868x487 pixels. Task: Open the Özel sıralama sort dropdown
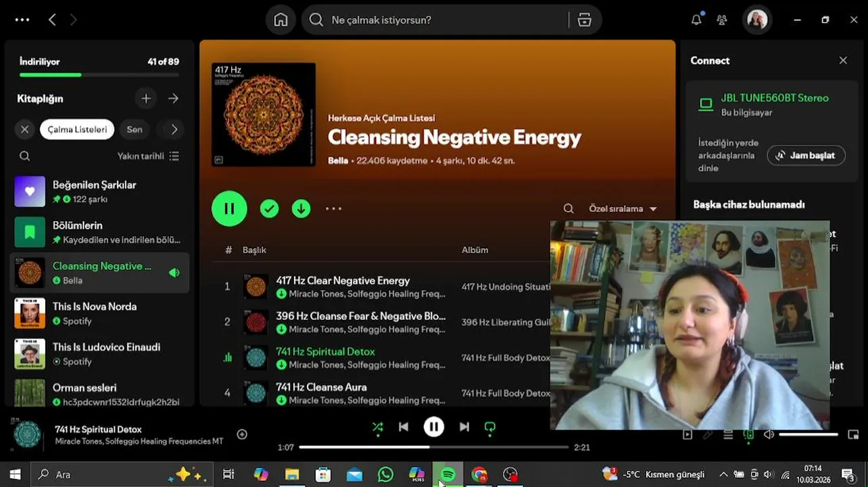point(623,208)
